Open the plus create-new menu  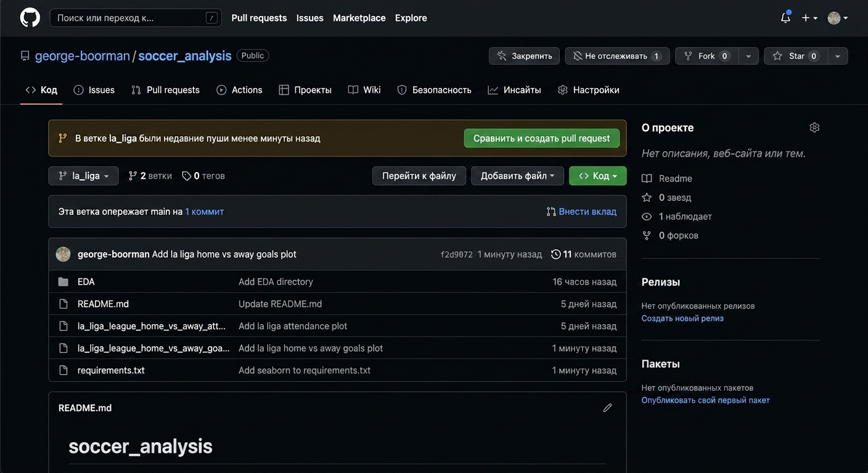[x=809, y=18]
